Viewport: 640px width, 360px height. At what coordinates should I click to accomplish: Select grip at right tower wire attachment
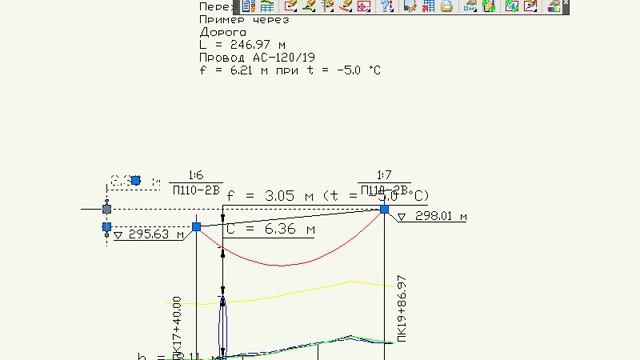click(384, 209)
